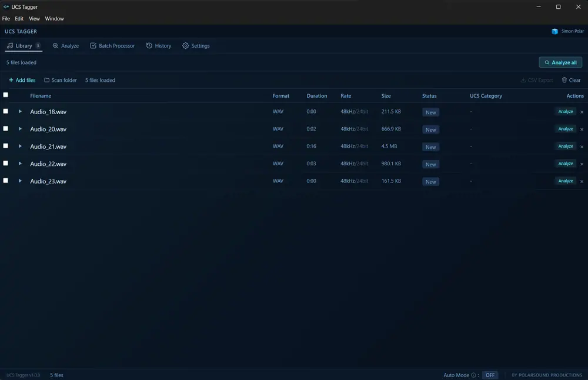Open the Window menu
Image resolution: width=588 pixels, height=380 pixels.
tap(54, 18)
